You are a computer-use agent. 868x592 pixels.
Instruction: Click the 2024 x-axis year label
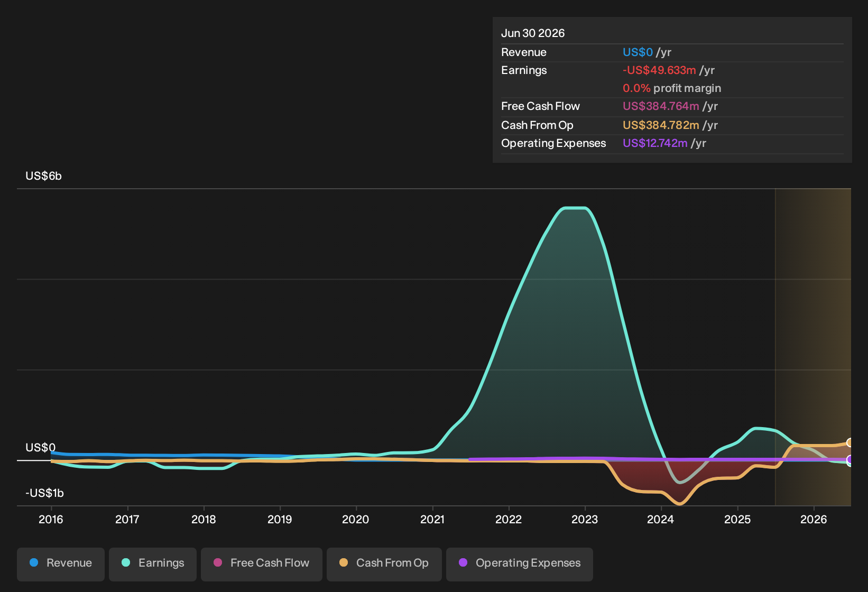click(661, 520)
